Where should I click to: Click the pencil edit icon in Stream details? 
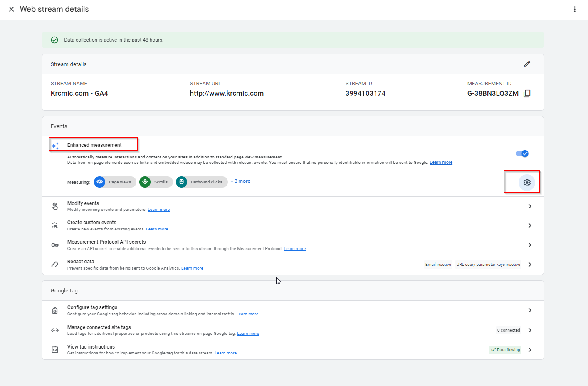pos(527,64)
